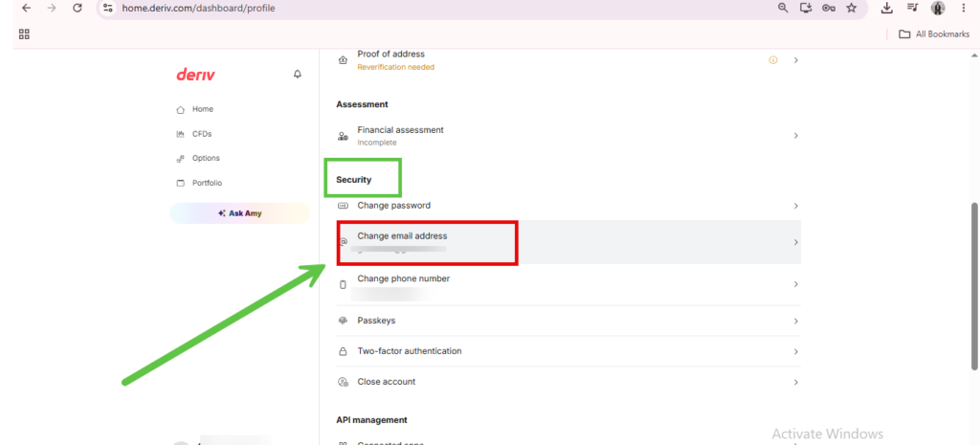The height and width of the screenshot is (445, 980).
Task: Expand the Proof of address chevron
Action: 795,60
